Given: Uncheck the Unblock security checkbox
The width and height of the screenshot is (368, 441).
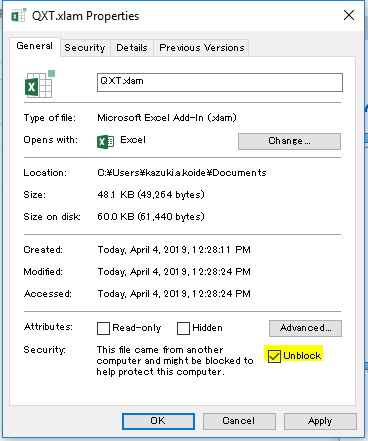Looking at the screenshot, I should [274, 356].
